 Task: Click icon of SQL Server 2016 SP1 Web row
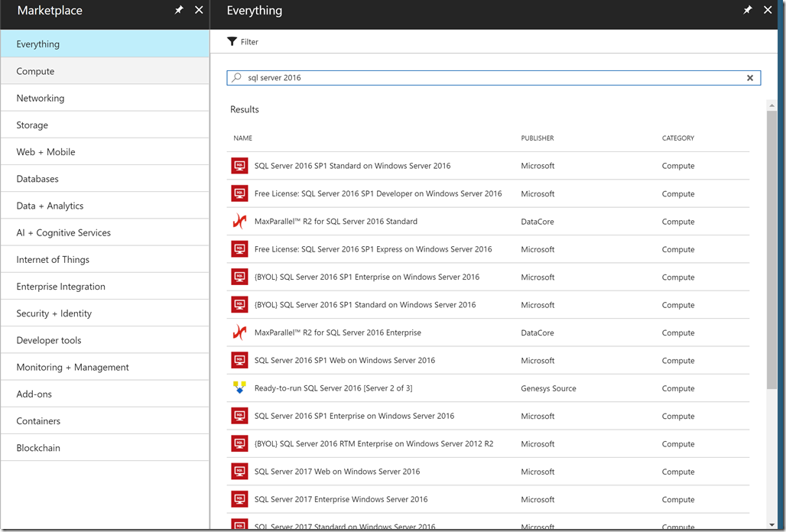point(239,360)
